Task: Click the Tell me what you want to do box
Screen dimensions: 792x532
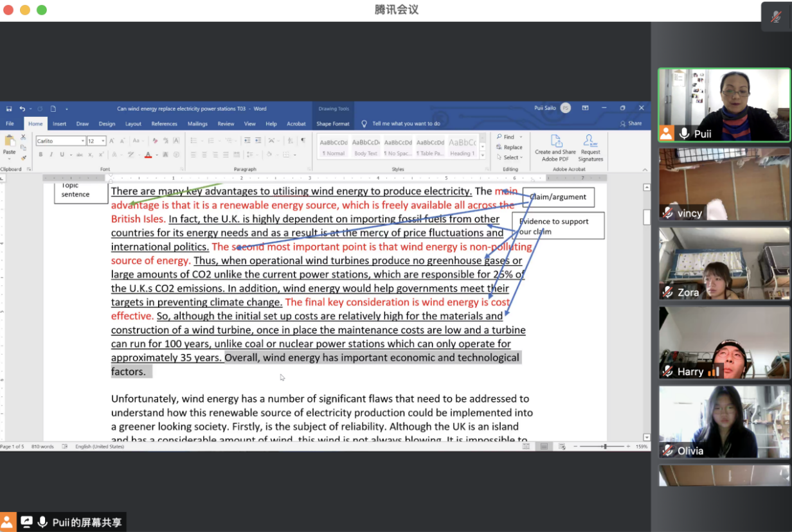Action: pyautogui.click(x=406, y=124)
